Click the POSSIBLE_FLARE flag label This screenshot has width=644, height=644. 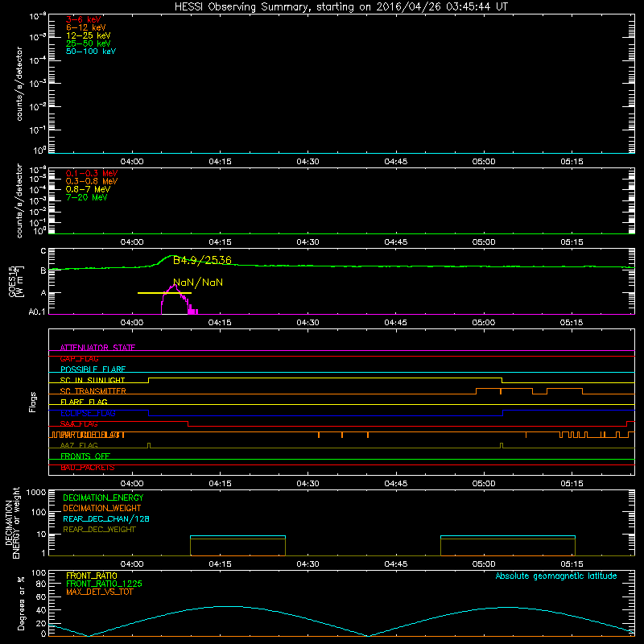tap(93, 369)
